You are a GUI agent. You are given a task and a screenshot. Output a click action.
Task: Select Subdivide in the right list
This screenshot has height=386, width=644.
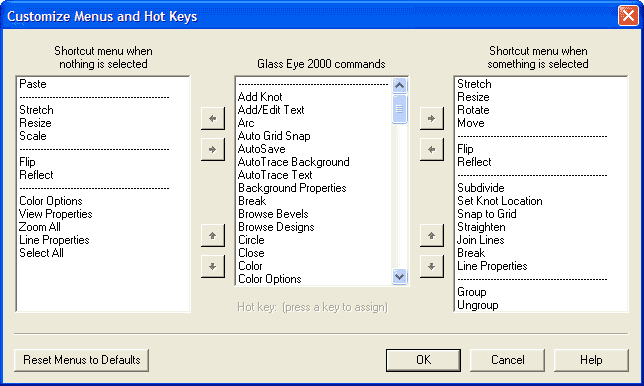click(481, 188)
